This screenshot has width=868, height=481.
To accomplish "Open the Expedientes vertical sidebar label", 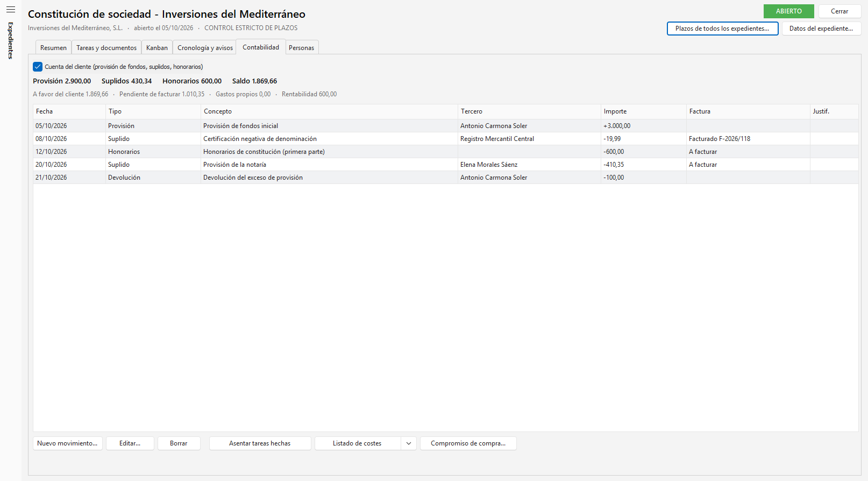I will coord(10,40).
